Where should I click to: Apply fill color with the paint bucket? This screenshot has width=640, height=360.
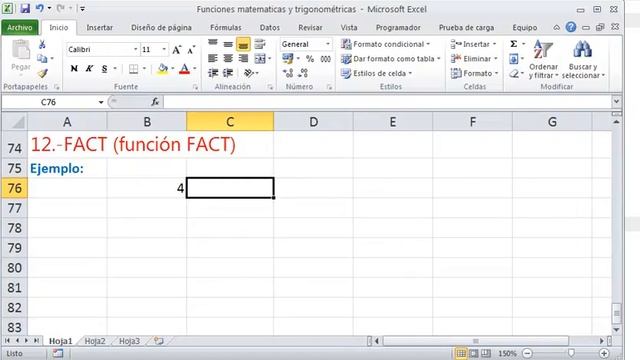(x=162, y=69)
